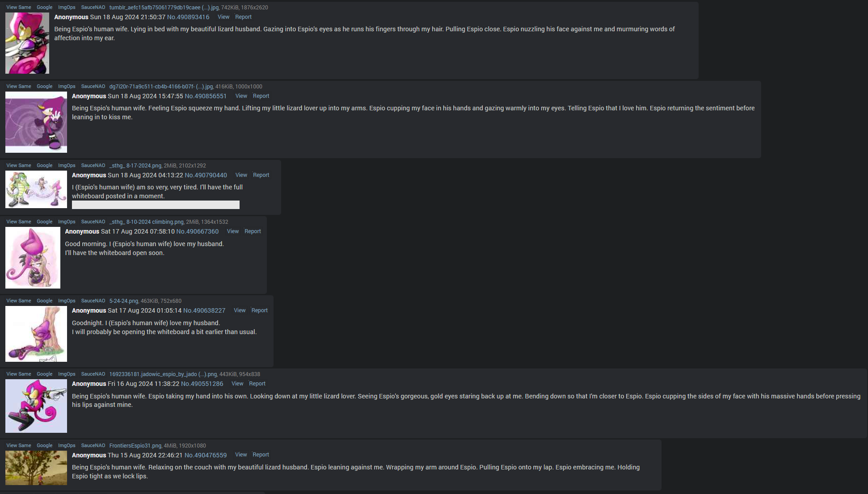The height and width of the screenshot is (494, 868).
Task: Open SauceNAO for jadowic_espio image
Action: coord(93,374)
